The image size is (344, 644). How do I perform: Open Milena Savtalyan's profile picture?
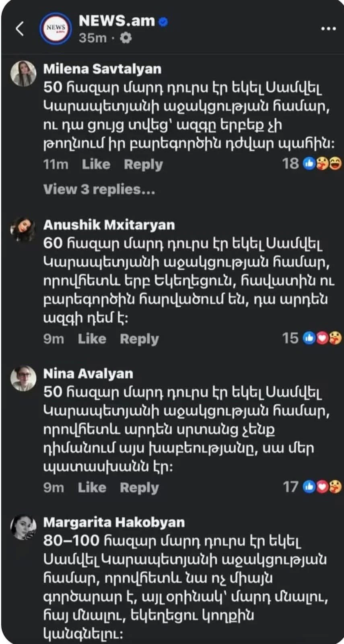coord(23,73)
